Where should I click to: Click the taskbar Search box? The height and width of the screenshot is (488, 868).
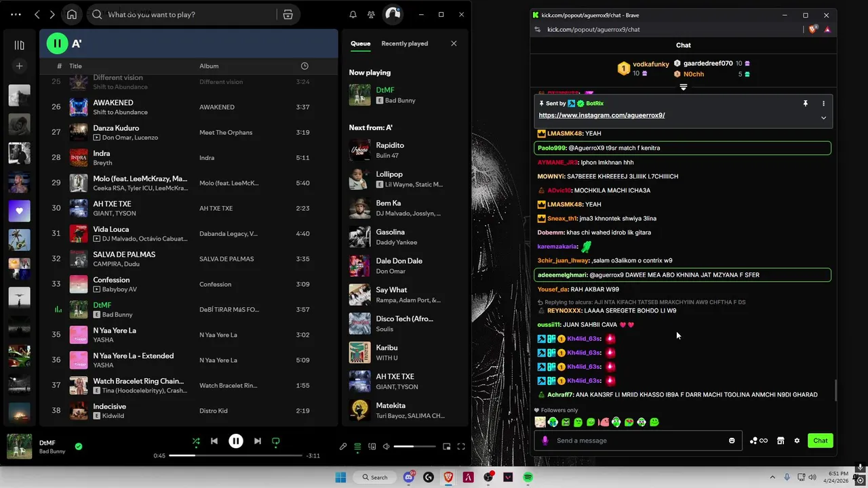375,477
